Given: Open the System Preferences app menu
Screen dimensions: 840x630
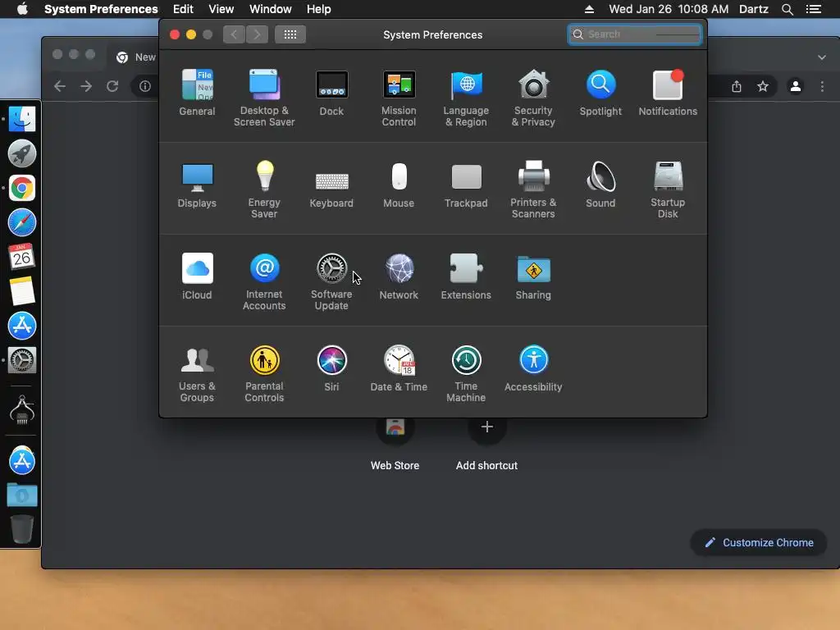Looking at the screenshot, I should click(101, 9).
